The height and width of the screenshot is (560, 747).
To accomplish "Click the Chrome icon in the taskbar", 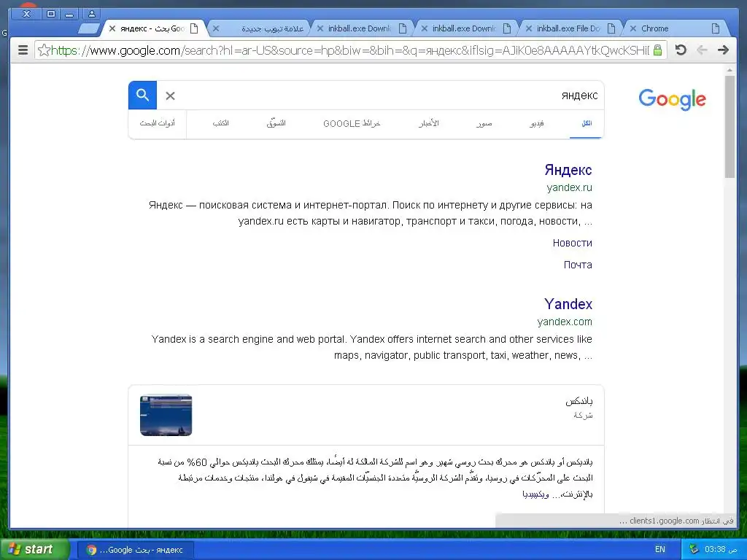I will [91, 550].
